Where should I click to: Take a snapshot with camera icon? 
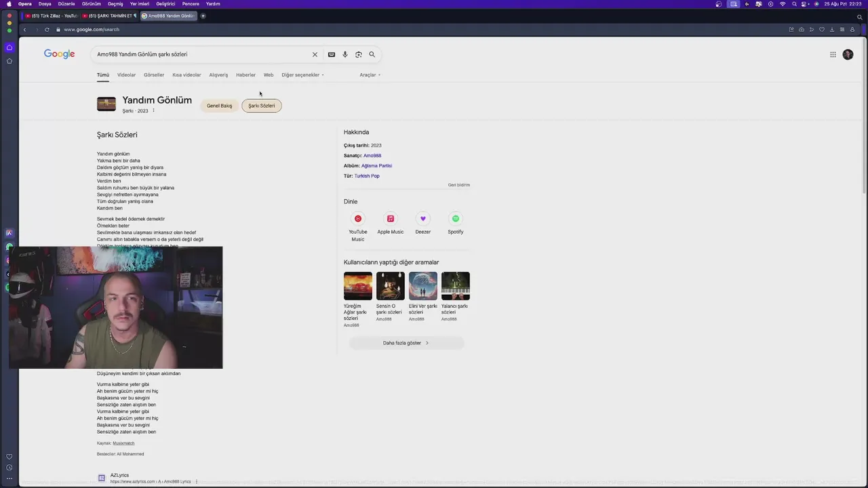click(802, 29)
